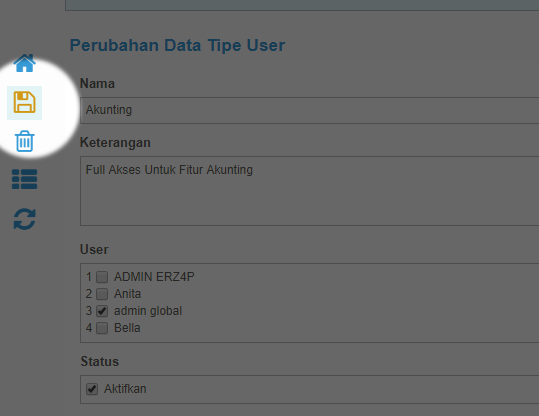Delete record using the trash can icon
Image resolution: width=539 pixels, height=416 pixels.
[x=24, y=141]
